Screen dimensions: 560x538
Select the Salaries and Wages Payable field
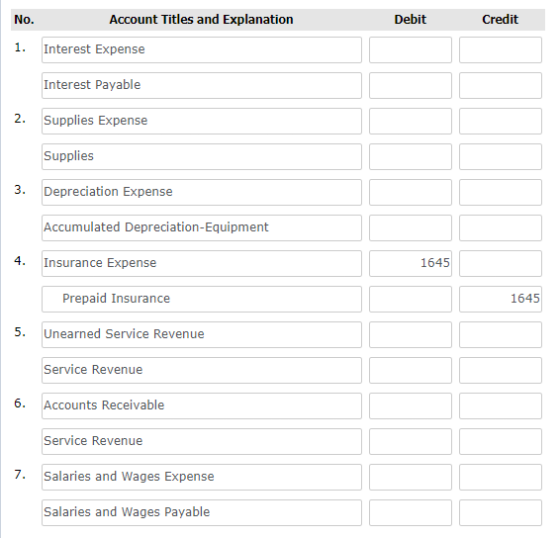[x=201, y=512]
